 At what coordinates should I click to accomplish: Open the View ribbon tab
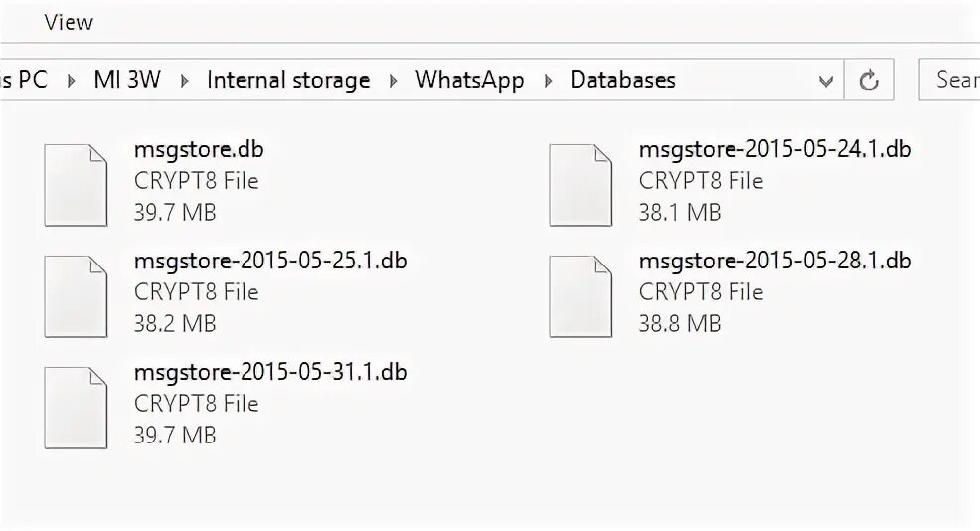tap(69, 22)
